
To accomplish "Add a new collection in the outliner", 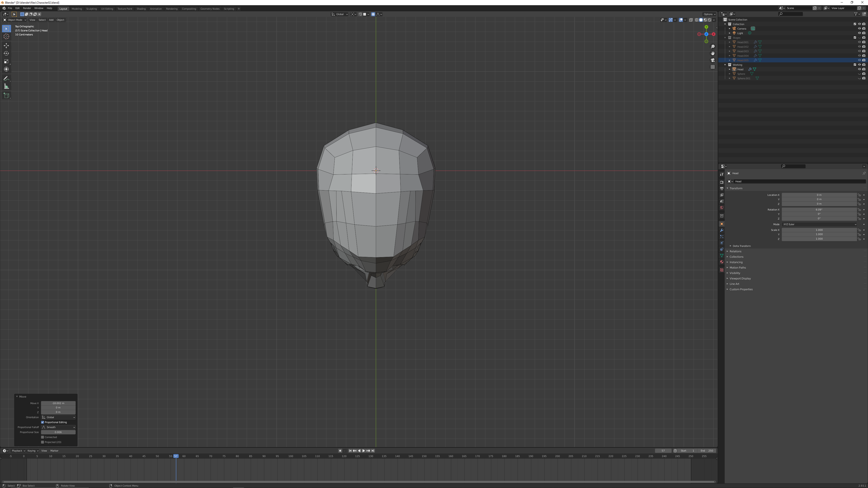I will [864, 14].
